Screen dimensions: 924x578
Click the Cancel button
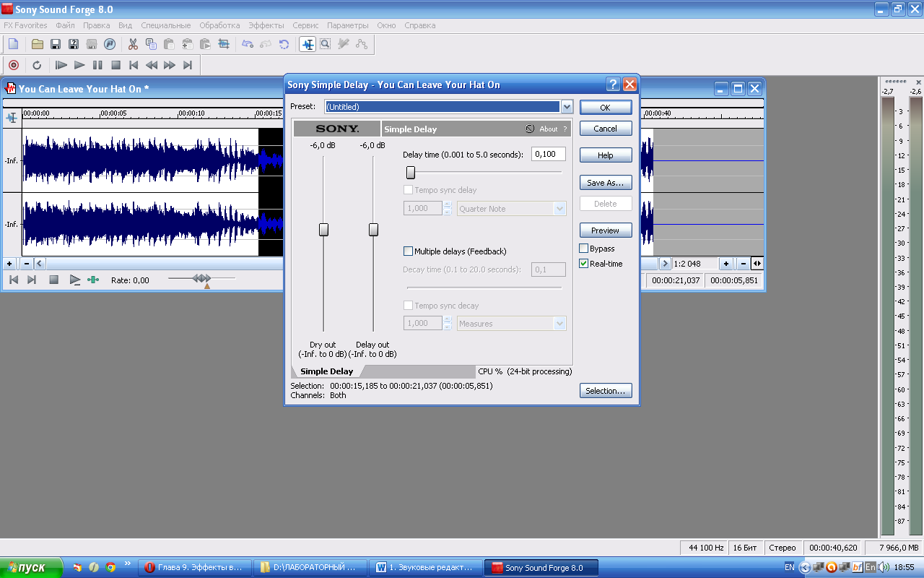tap(606, 129)
